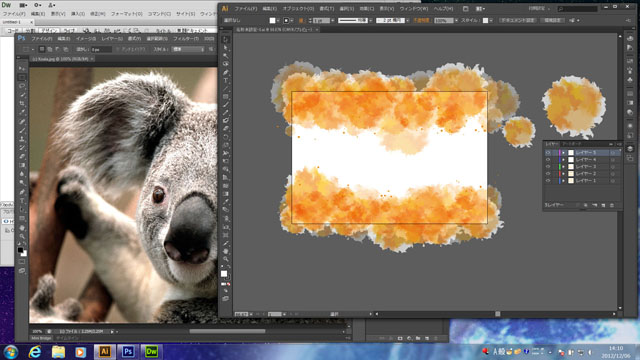The height and width of the screenshot is (360, 640).
Task: Select the Rectangular Marquee tool in Photoshop
Action: 22,77
